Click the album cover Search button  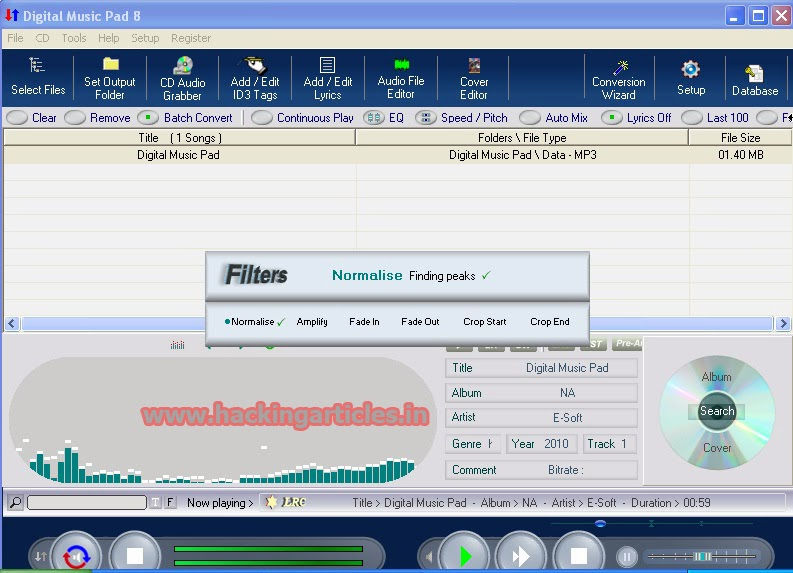click(x=717, y=411)
